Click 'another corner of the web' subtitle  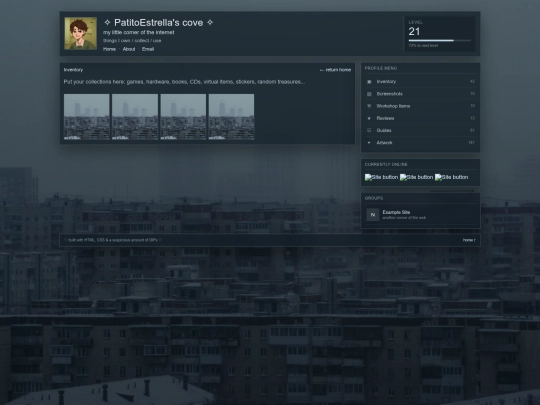[x=404, y=218]
